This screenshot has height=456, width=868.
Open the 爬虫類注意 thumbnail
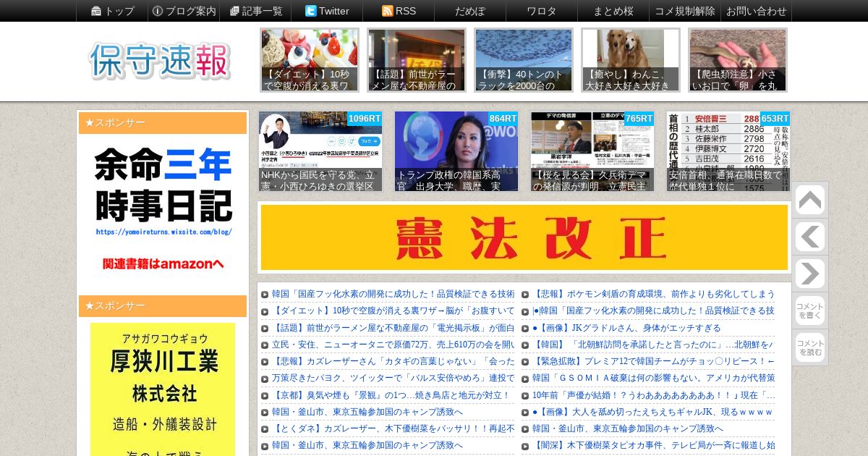[x=738, y=60]
